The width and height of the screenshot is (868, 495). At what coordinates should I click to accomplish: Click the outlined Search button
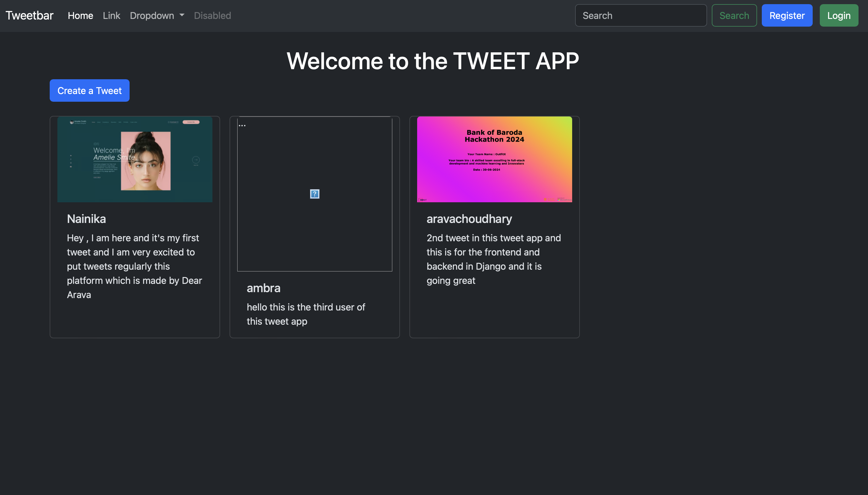click(734, 15)
